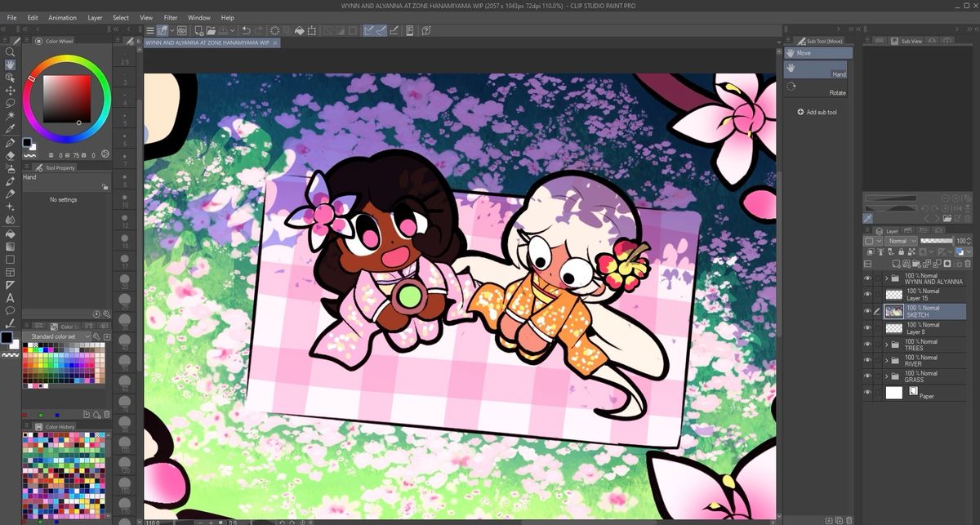980x525 pixels.
Task: Open the Standard color set dropdown
Action: 56,336
